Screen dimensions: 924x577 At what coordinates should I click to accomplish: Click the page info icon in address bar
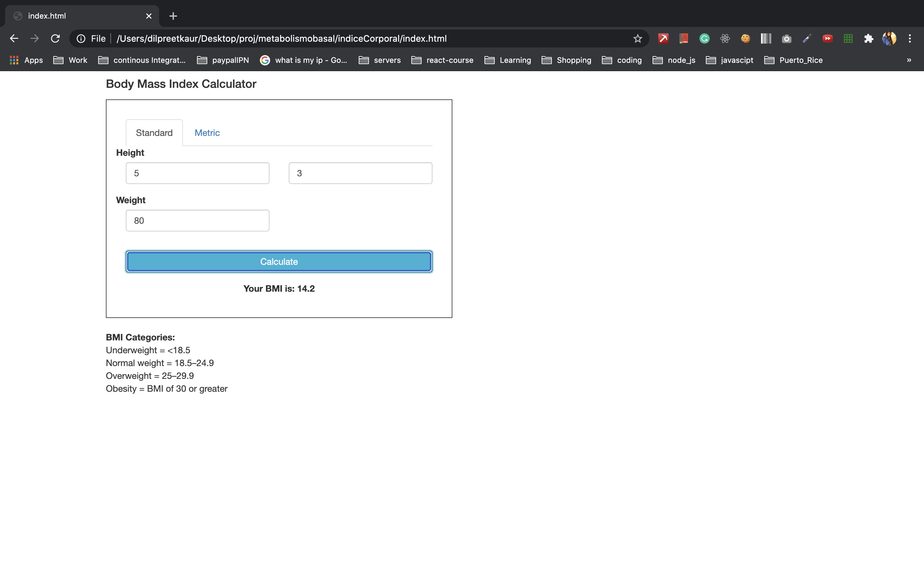point(81,38)
